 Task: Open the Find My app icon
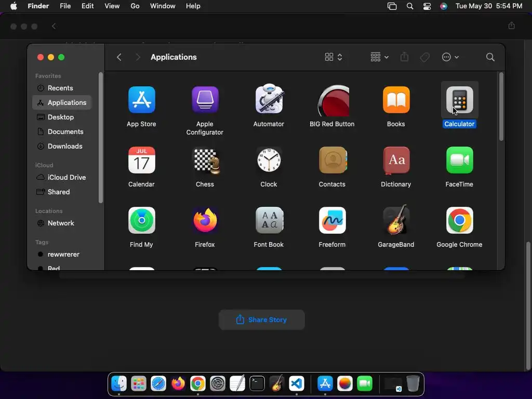pyautogui.click(x=141, y=220)
